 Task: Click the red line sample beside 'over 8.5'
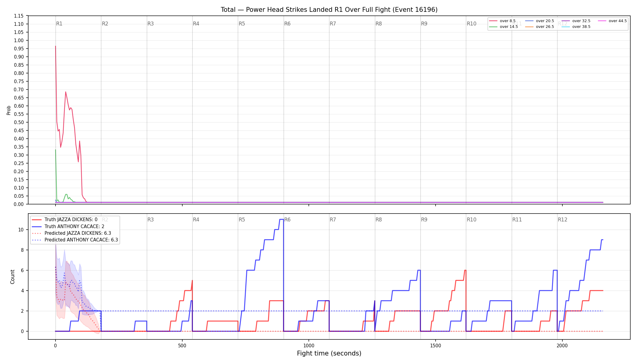[x=493, y=21]
